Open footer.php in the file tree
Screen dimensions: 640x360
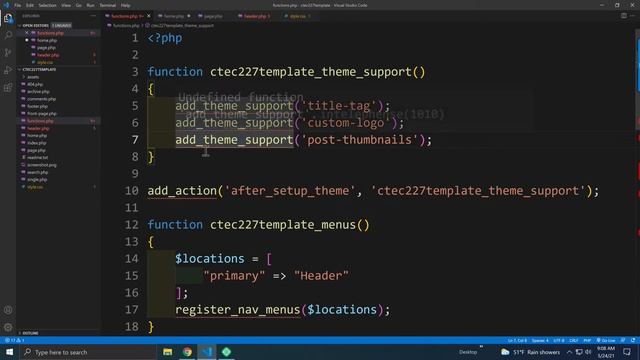tap(38, 106)
